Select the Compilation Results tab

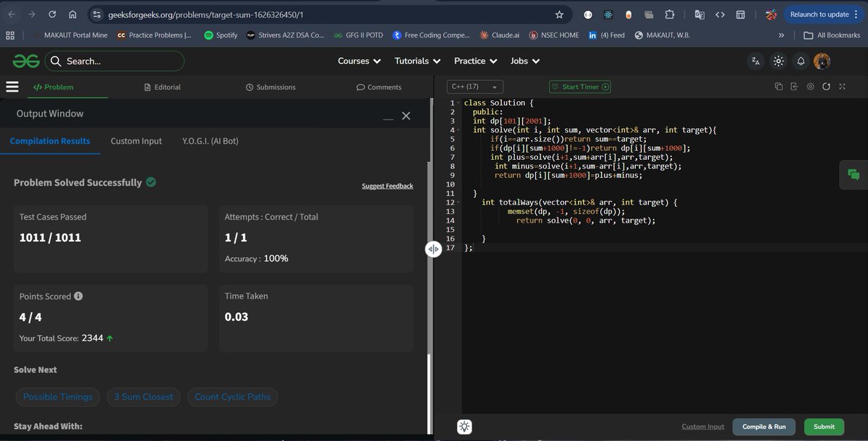50,141
